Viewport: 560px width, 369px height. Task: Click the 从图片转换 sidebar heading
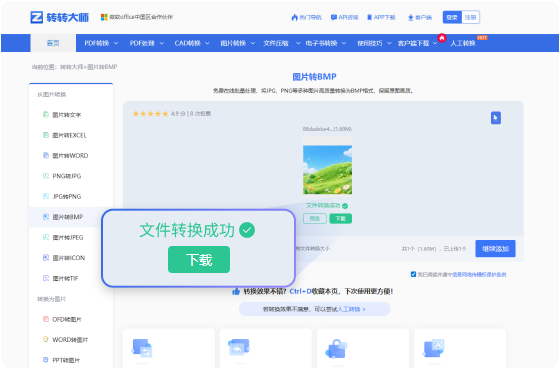click(51, 94)
